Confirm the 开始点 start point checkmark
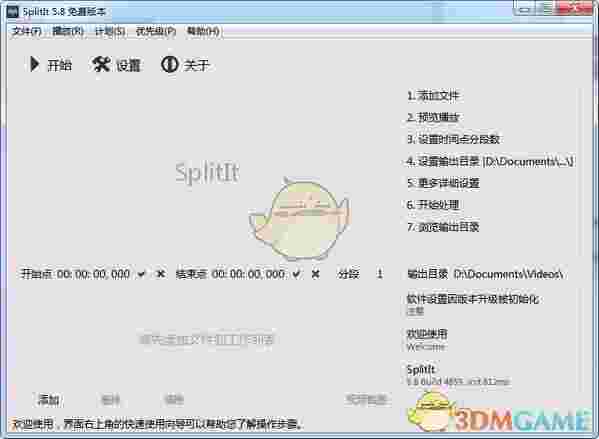The image size is (599, 439). click(142, 274)
